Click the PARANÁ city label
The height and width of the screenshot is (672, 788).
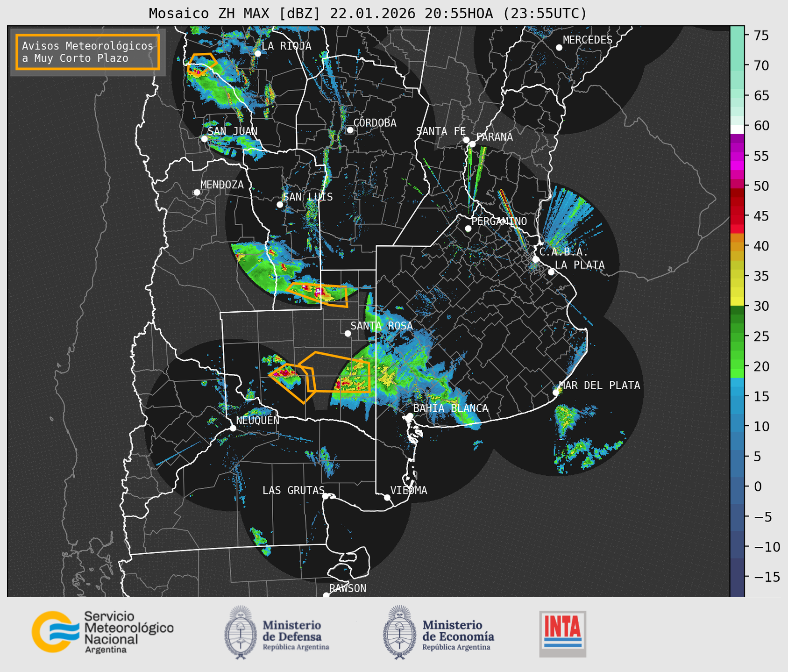tap(494, 137)
